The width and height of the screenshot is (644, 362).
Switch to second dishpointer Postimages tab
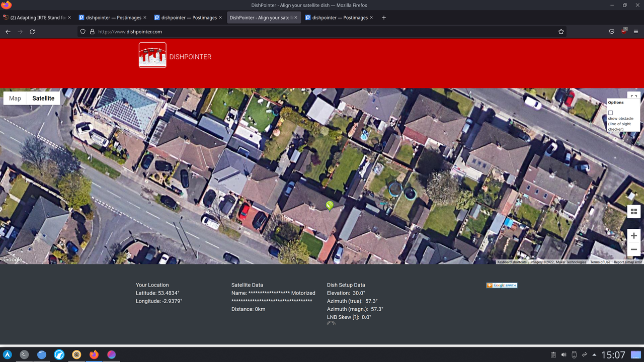tap(188, 18)
